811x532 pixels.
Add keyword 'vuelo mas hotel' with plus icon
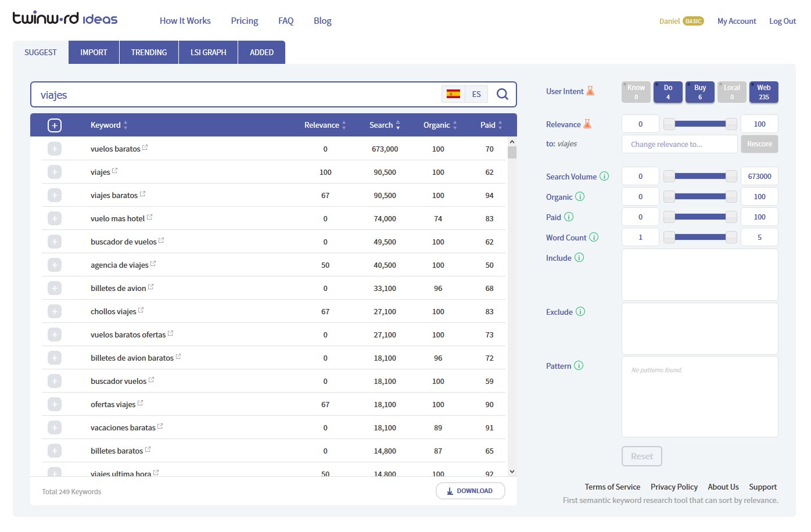click(55, 218)
